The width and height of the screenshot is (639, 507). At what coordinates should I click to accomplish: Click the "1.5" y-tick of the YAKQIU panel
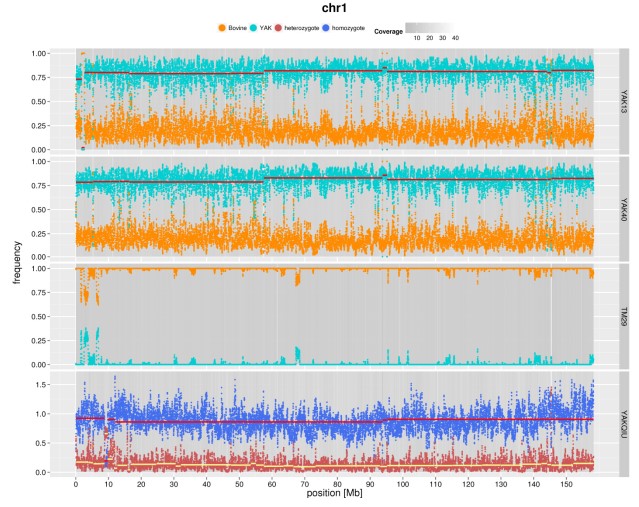tap(41, 385)
